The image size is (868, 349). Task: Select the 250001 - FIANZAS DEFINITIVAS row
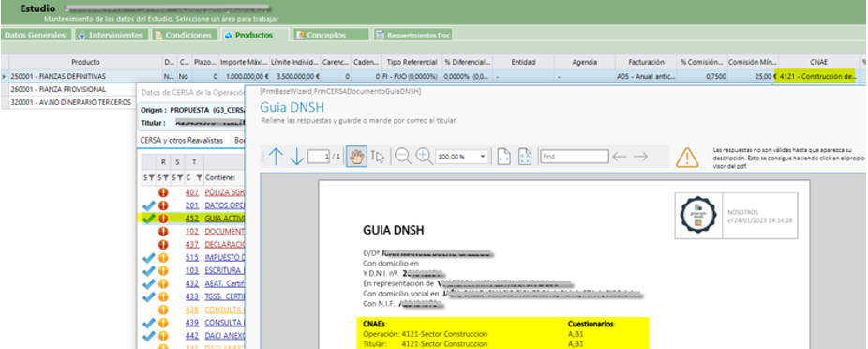434,76
